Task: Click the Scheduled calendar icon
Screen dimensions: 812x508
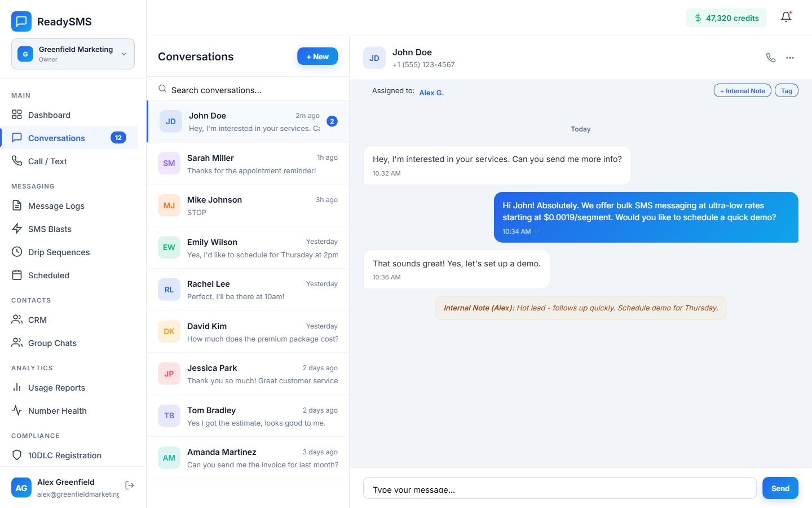Action: [17, 275]
